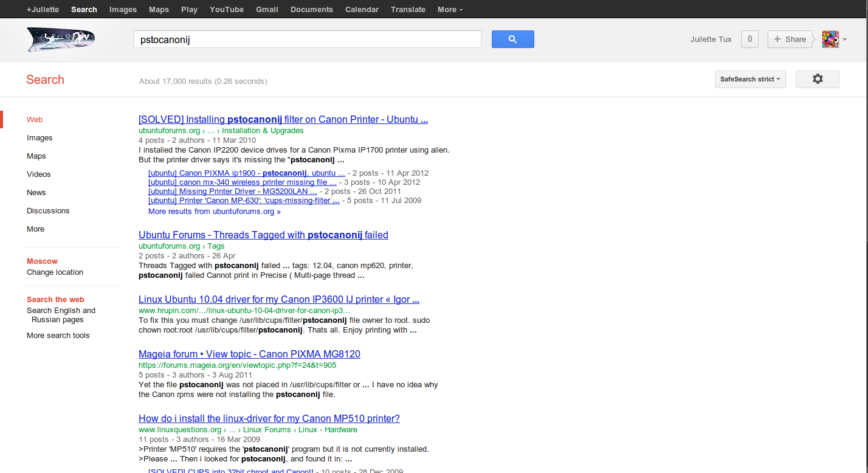The image size is (868, 473).
Task: Open Threads Tagged with pstocanonij failed result
Action: [263, 235]
